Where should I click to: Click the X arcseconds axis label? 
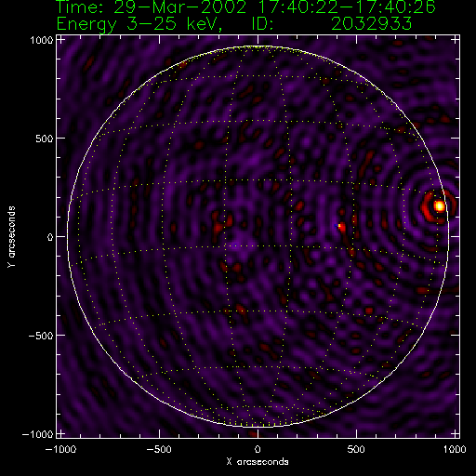tap(258, 462)
